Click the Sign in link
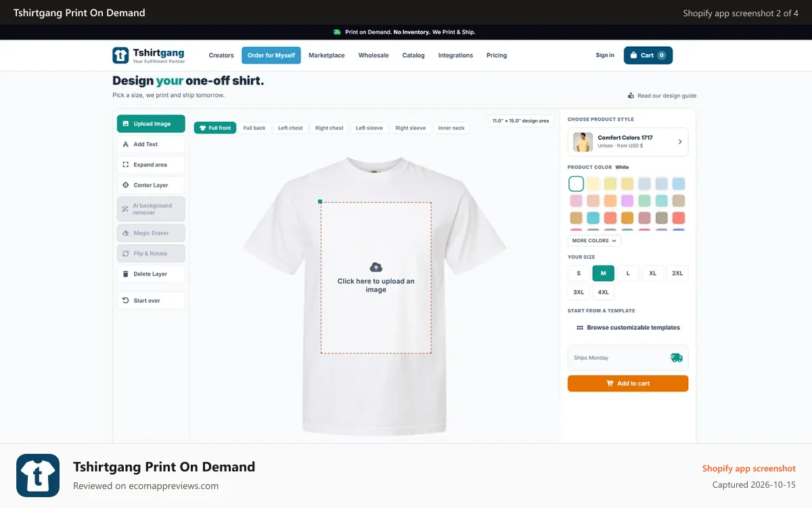 tap(605, 56)
